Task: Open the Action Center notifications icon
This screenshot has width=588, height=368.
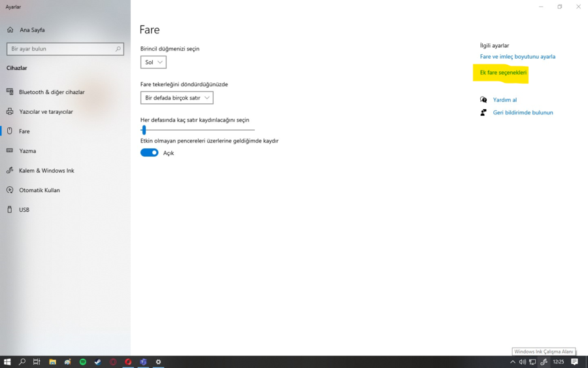Action: (574, 362)
